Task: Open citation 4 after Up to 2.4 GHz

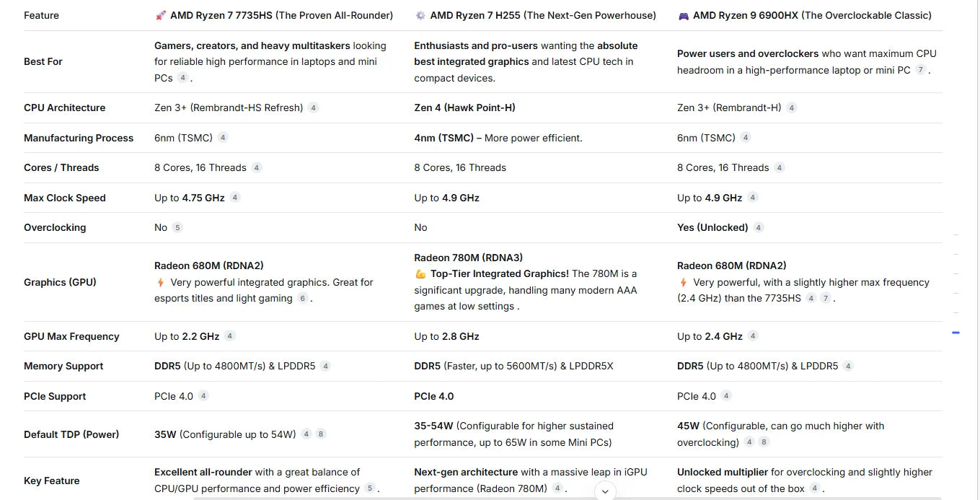Action: [753, 335]
